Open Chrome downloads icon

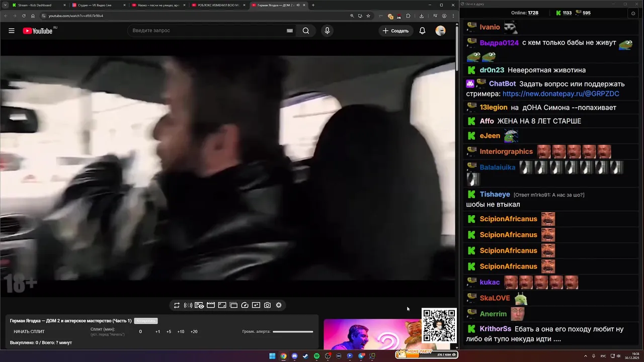pos(422,16)
